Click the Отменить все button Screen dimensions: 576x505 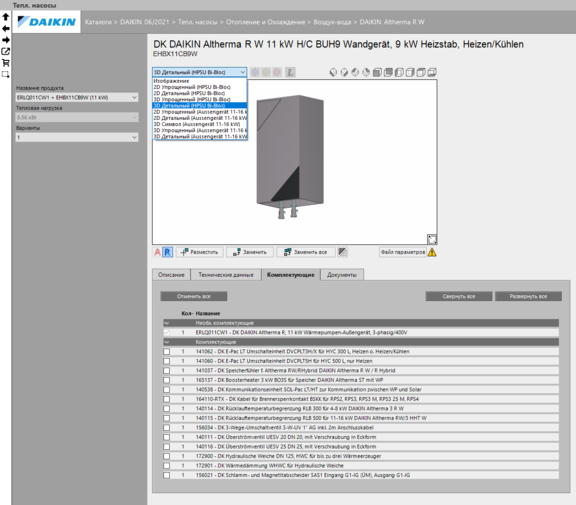tap(194, 296)
